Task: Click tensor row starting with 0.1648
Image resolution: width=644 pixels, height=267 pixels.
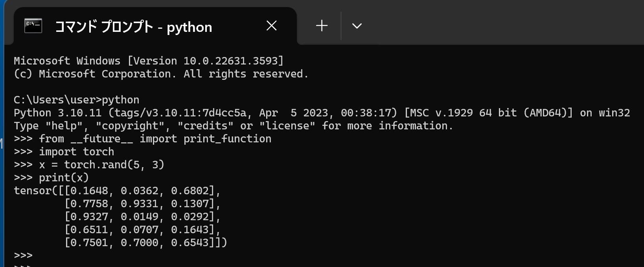Action: click(117, 191)
